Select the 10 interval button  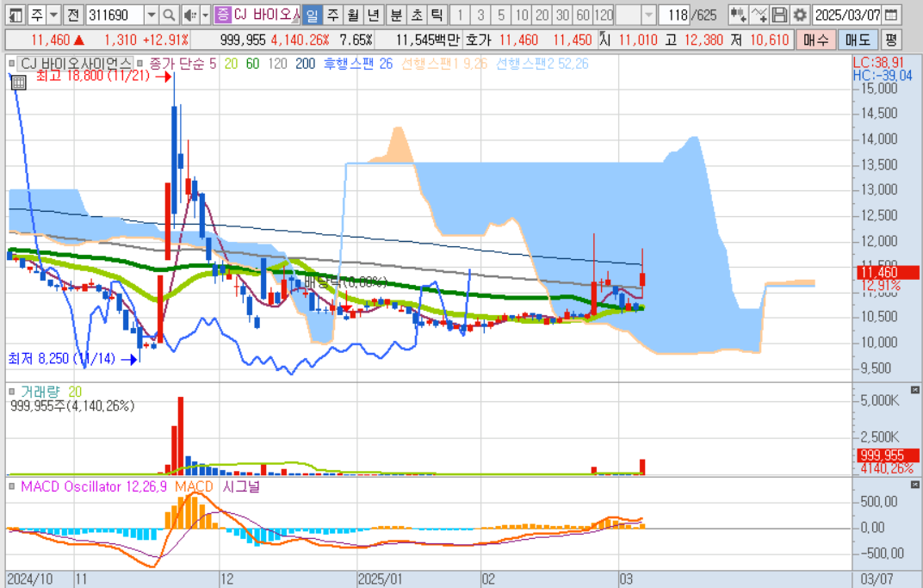coord(522,15)
